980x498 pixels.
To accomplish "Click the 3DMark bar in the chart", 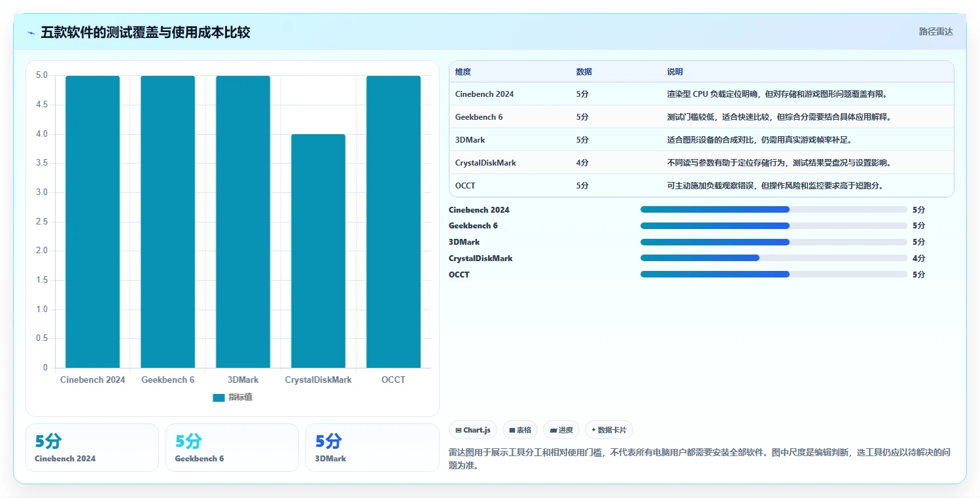I will pyautogui.click(x=243, y=222).
